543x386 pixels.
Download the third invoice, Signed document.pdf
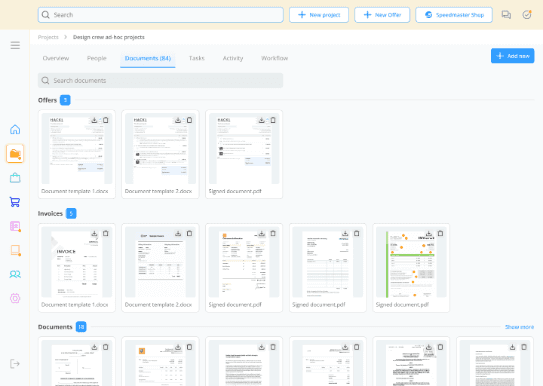(262, 233)
